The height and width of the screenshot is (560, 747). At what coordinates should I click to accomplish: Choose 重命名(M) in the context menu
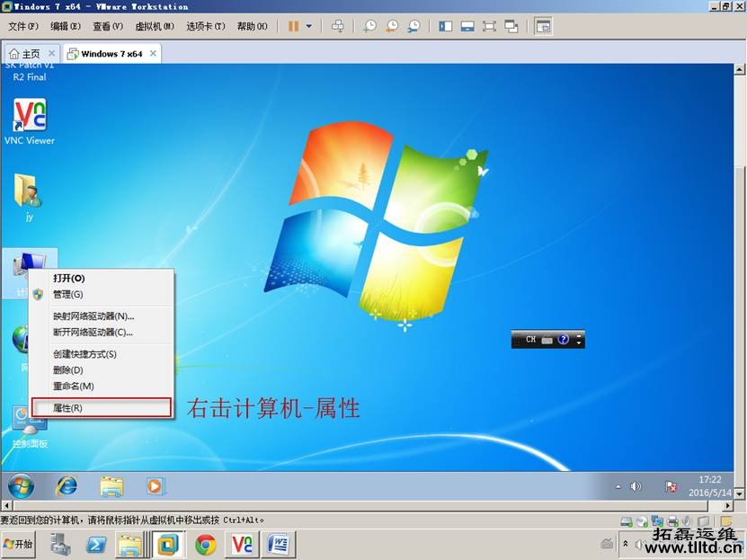tap(102, 387)
